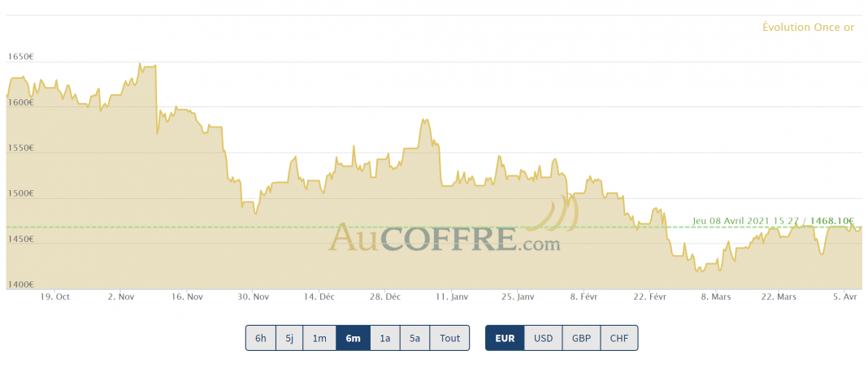Select the 5j time range

(289, 338)
